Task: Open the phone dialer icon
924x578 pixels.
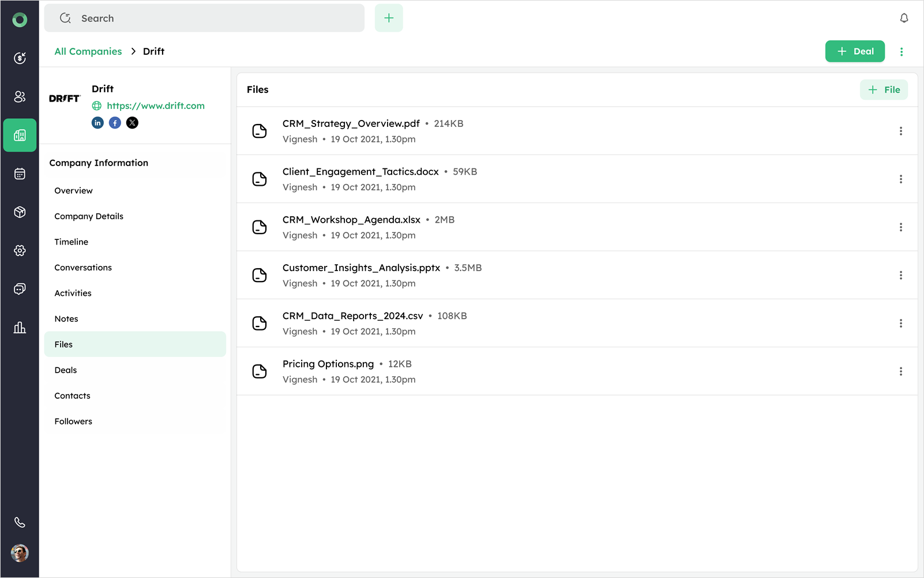Action: (20, 523)
